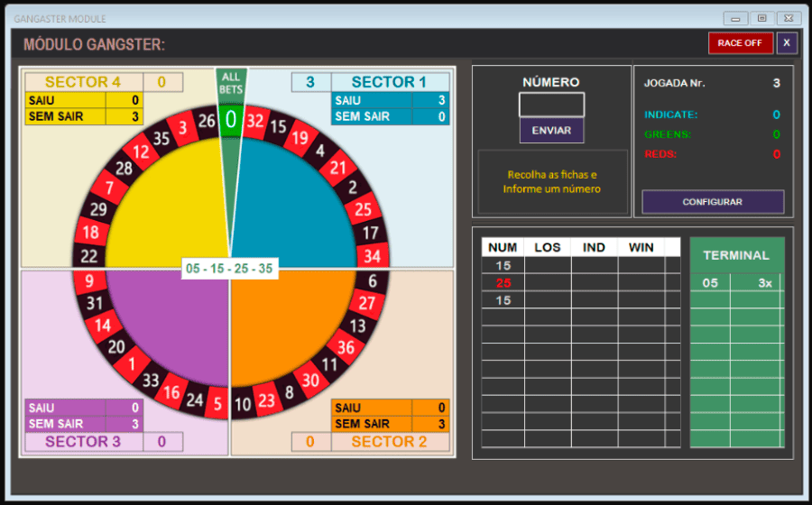
Task: Select number 6 on the roulette wheel
Action: 372,281
